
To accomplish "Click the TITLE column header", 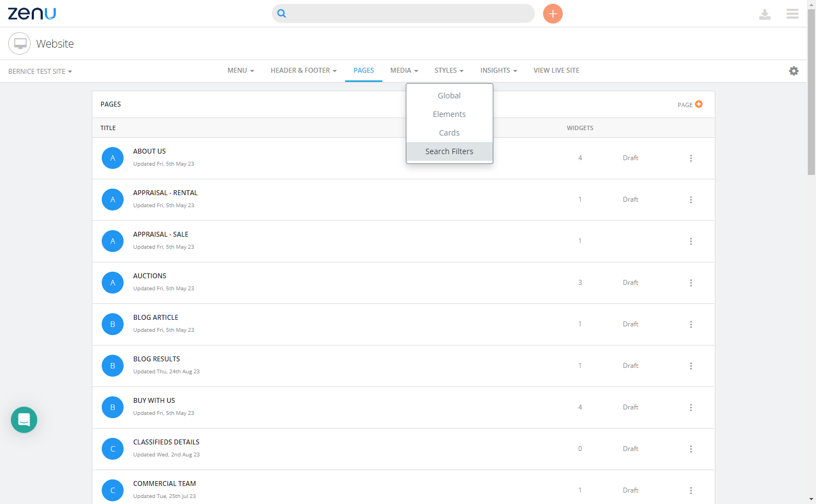I will pos(108,128).
